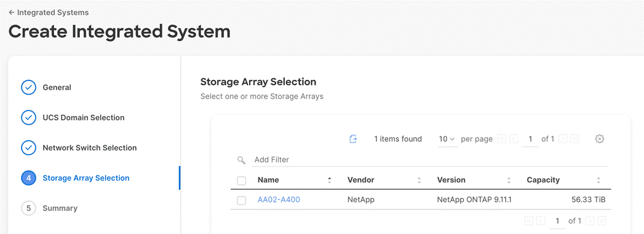644x234 pixels.
Task: Click the step 5 number badge
Action: tap(28, 208)
